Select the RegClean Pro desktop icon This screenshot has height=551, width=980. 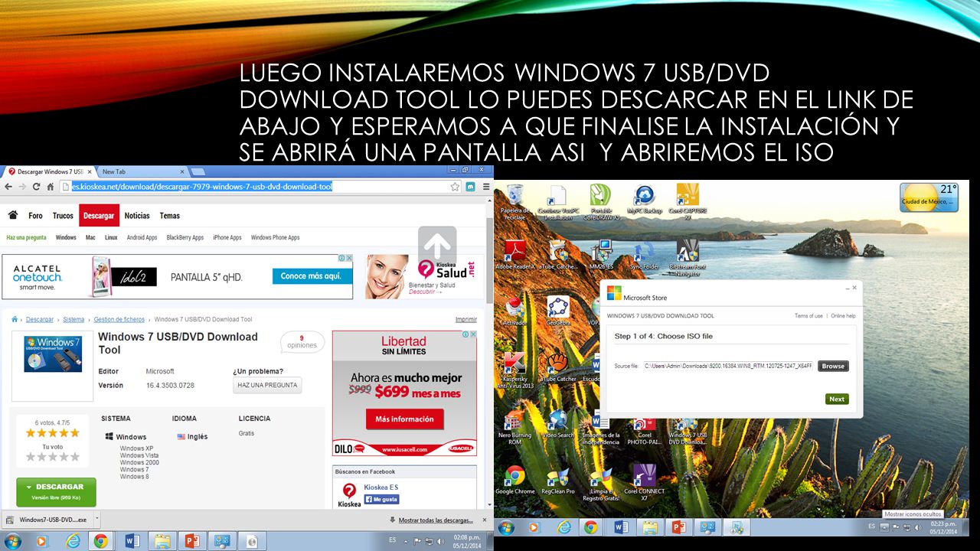pyautogui.click(x=558, y=481)
